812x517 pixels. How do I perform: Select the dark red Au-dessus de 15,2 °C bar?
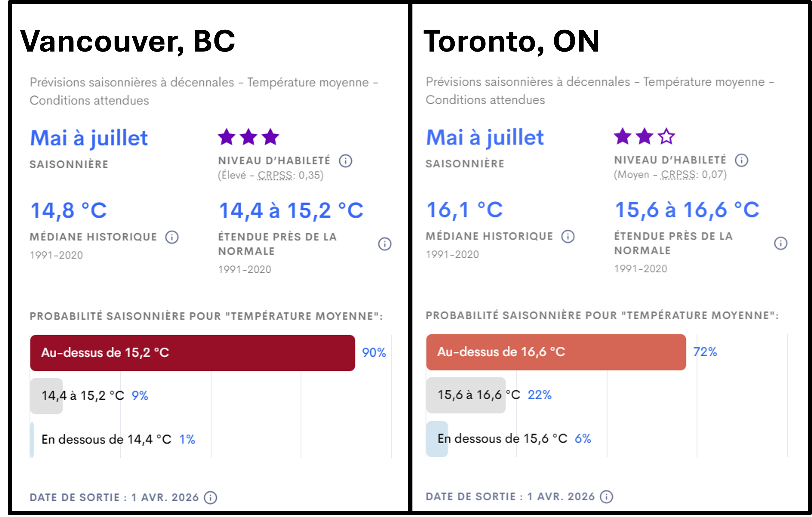[x=192, y=353]
